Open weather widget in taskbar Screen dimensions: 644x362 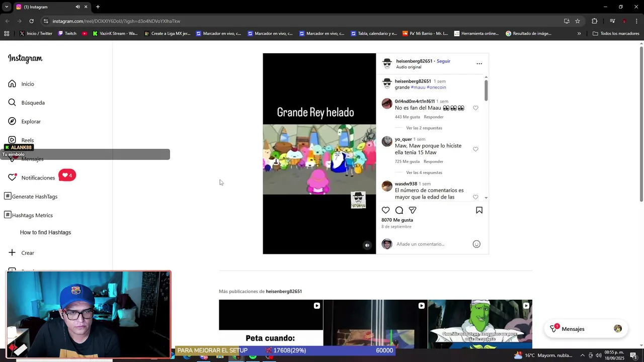[543, 355]
